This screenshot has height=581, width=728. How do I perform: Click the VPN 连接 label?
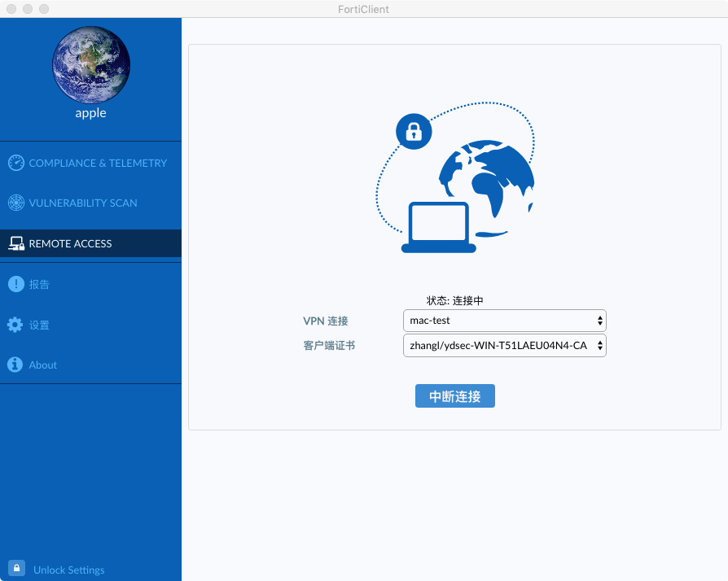(x=326, y=321)
